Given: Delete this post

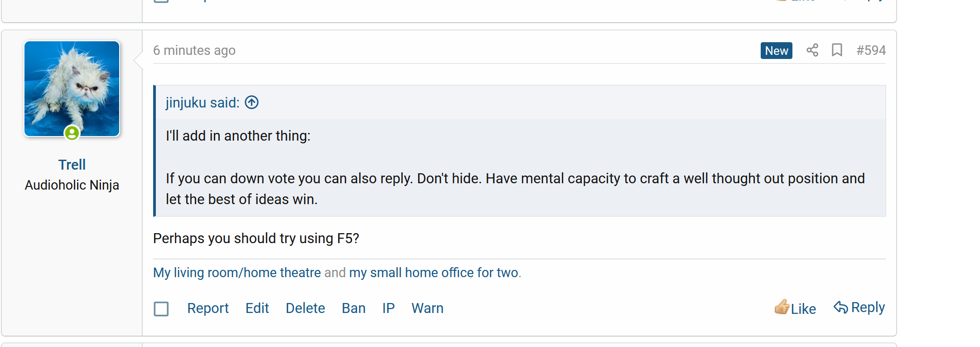Looking at the screenshot, I should pyautogui.click(x=305, y=308).
